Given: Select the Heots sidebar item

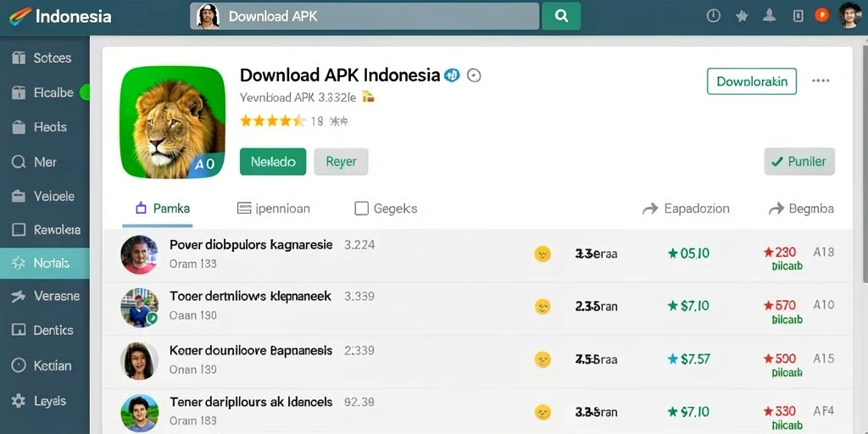Looking at the screenshot, I should tap(44, 127).
